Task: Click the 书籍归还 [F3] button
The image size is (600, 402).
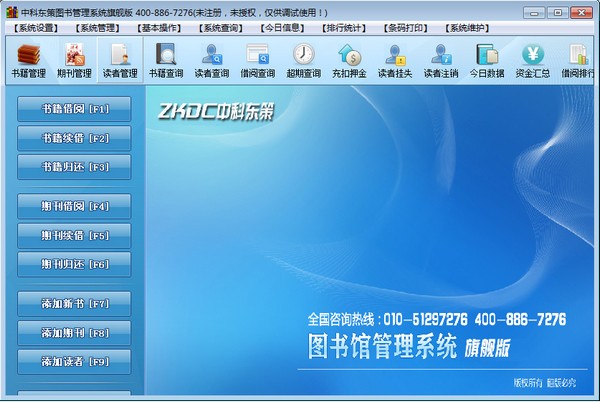Action: click(74, 167)
